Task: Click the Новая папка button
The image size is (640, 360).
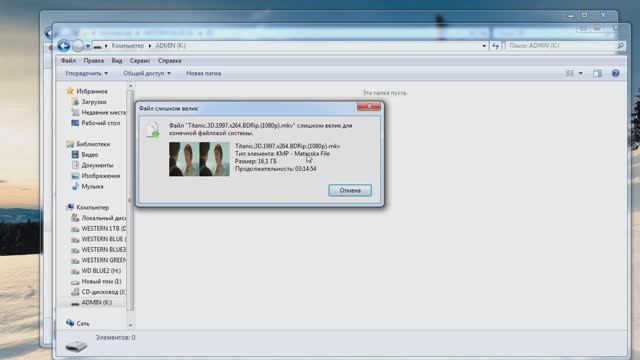Action: [203, 73]
